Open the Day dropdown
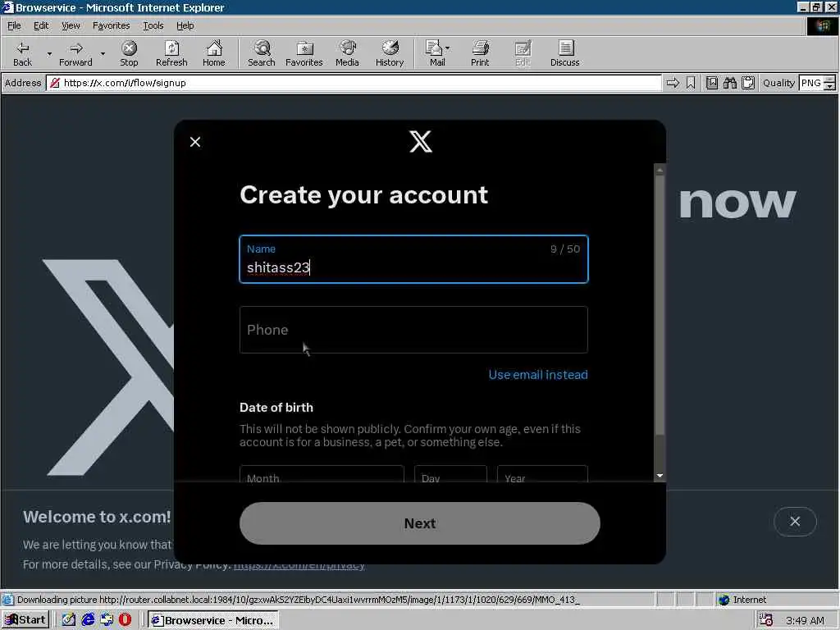The height and width of the screenshot is (630, 840). click(x=450, y=474)
